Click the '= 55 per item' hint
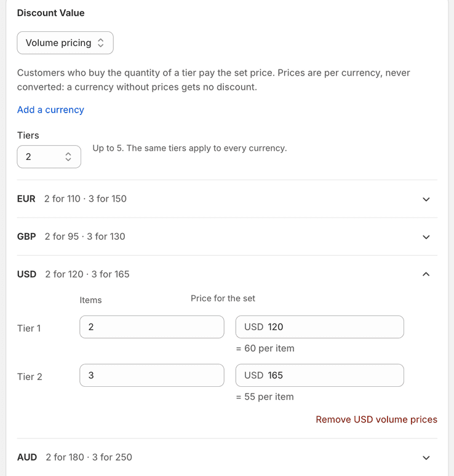 265,397
